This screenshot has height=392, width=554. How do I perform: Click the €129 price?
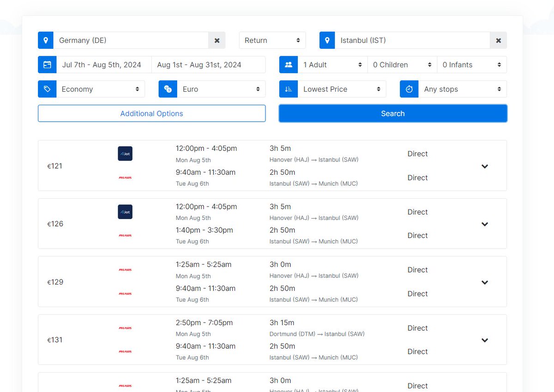[x=55, y=282]
